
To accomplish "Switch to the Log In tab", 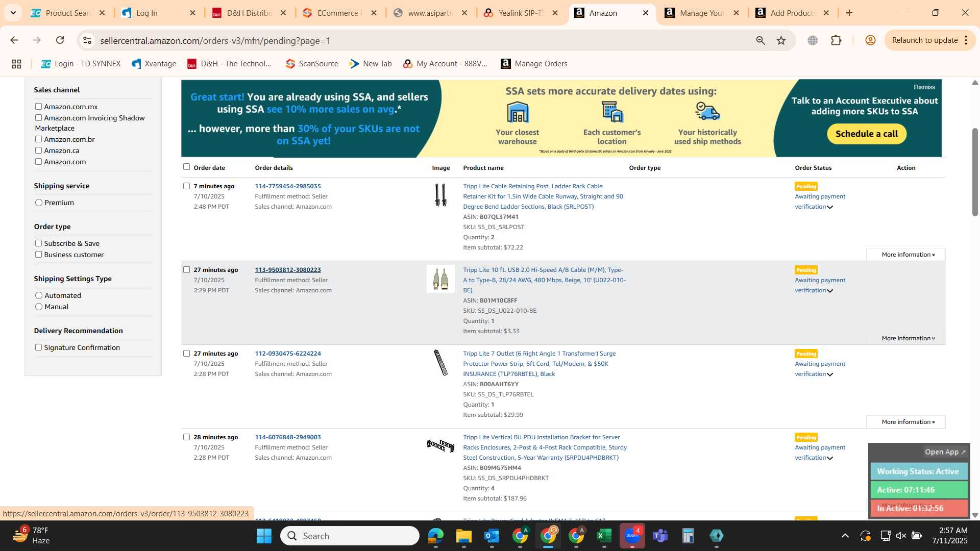I will (x=158, y=13).
